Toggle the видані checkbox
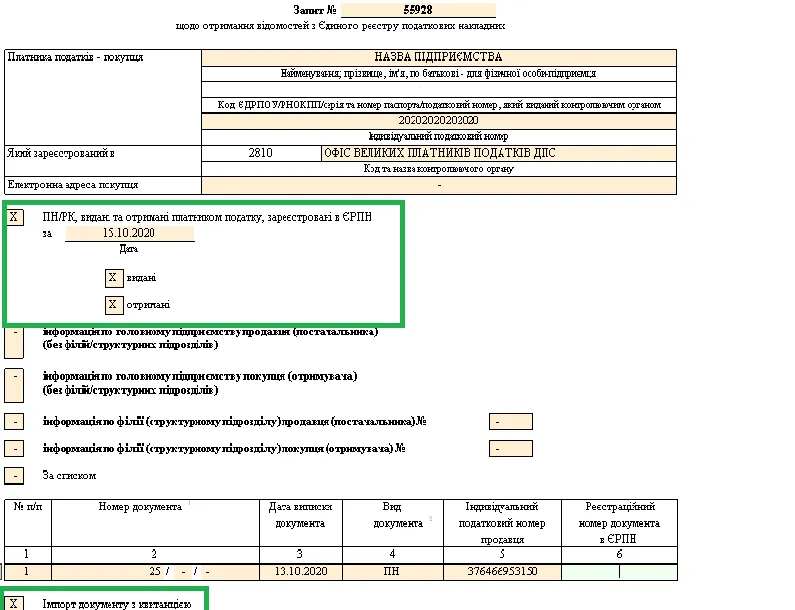The height and width of the screenshot is (610, 795). 114,278
